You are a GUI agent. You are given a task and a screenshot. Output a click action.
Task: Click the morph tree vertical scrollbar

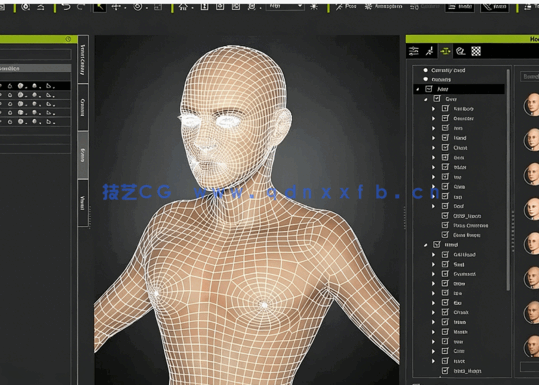[508, 179]
